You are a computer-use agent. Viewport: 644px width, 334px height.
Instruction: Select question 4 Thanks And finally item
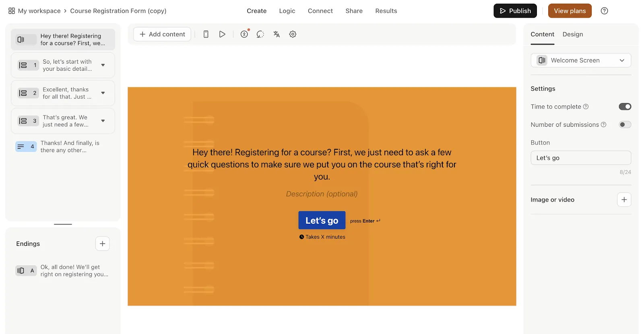tap(63, 146)
